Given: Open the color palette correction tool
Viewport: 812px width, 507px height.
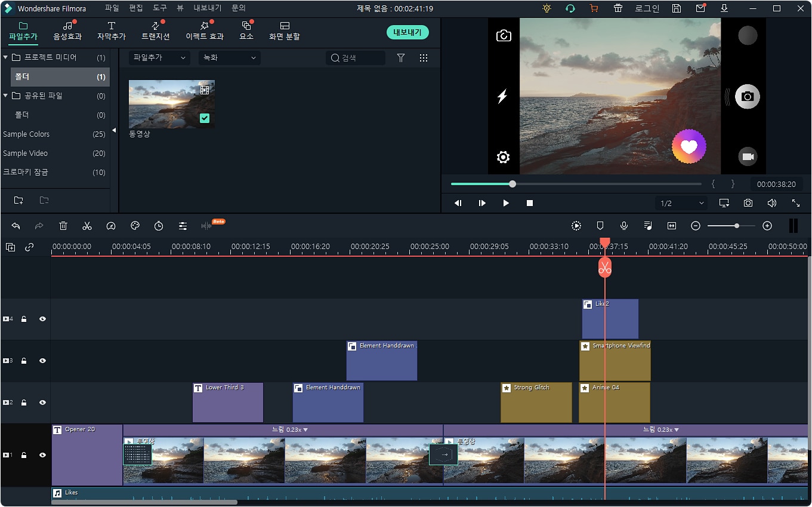Looking at the screenshot, I should (x=135, y=226).
